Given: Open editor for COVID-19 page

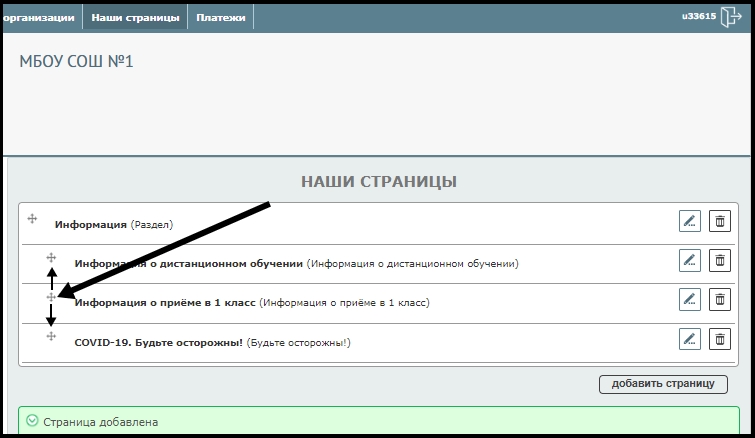Looking at the screenshot, I should click(689, 339).
